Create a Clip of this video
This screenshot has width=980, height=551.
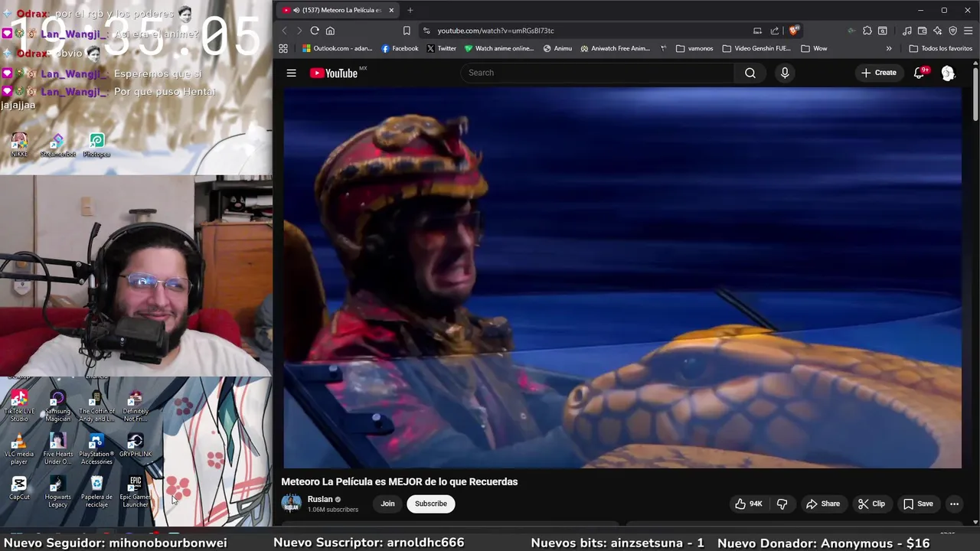coord(871,504)
